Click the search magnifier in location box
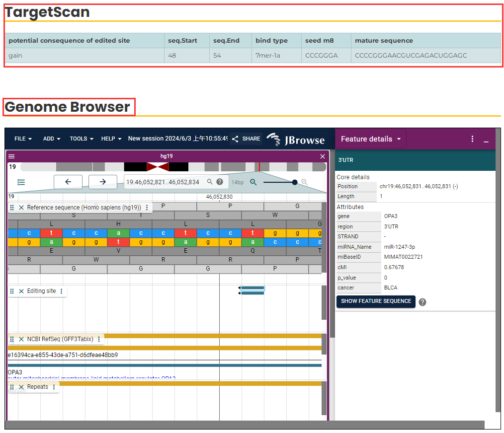Viewport: 504px width, 433px height. [210, 182]
